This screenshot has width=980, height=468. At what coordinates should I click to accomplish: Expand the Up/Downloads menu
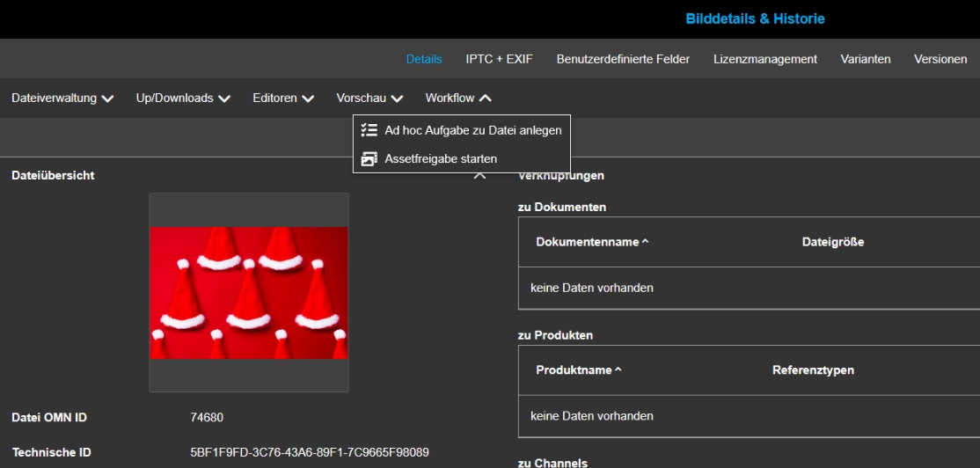click(x=183, y=99)
